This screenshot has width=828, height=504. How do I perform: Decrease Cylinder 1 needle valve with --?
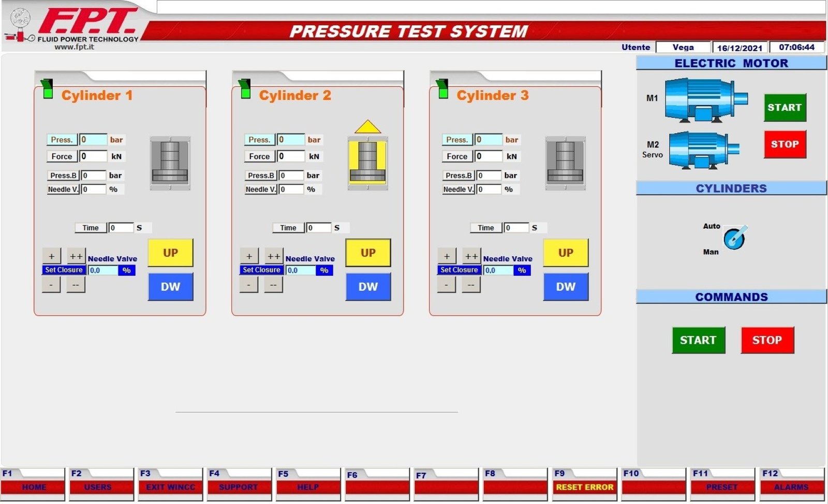coord(76,285)
